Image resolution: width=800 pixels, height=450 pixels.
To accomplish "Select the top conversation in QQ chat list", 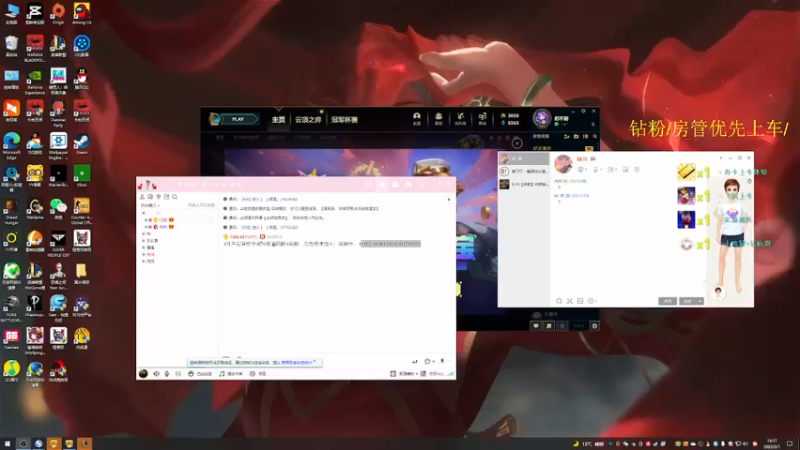I will [x=523, y=159].
